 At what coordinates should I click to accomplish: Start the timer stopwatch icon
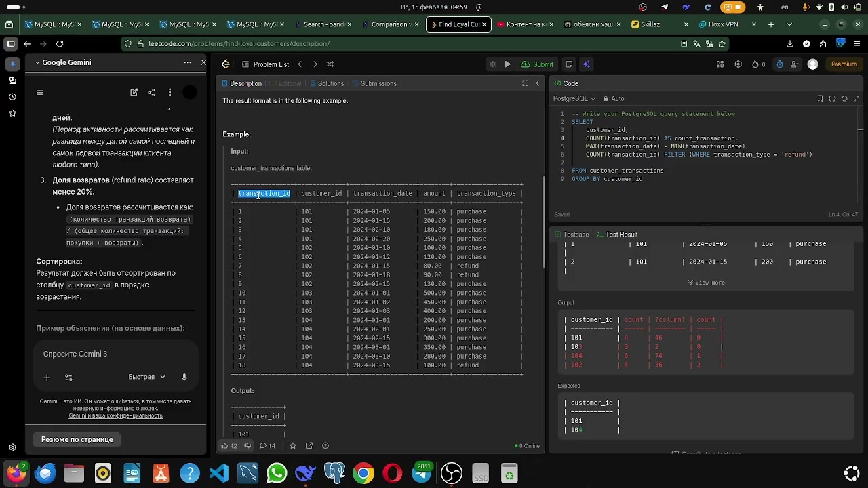coord(780,64)
